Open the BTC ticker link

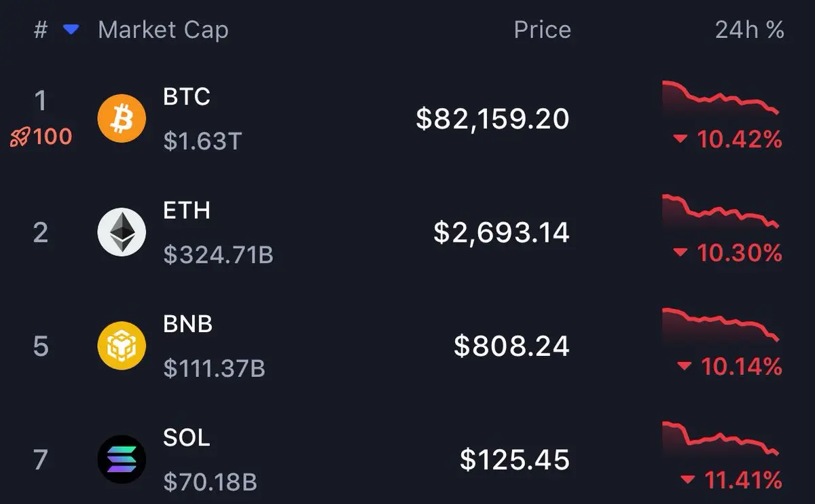coord(187,97)
